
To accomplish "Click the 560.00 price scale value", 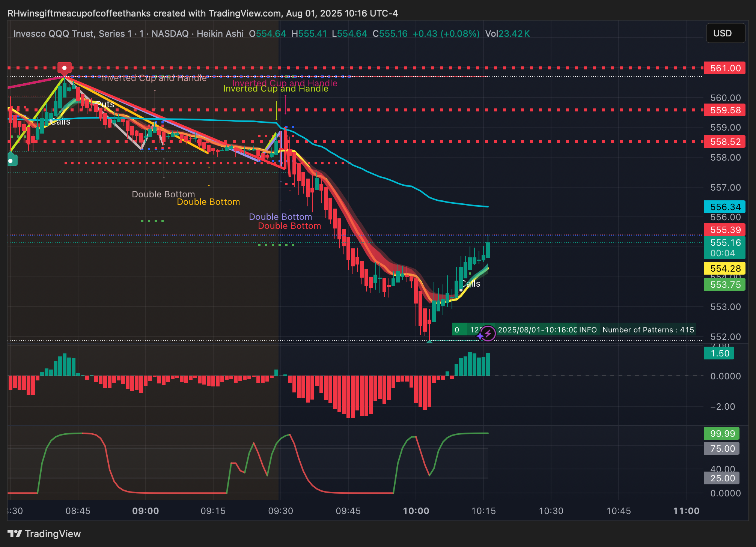I will pyautogui.click(x=726, y=98).
